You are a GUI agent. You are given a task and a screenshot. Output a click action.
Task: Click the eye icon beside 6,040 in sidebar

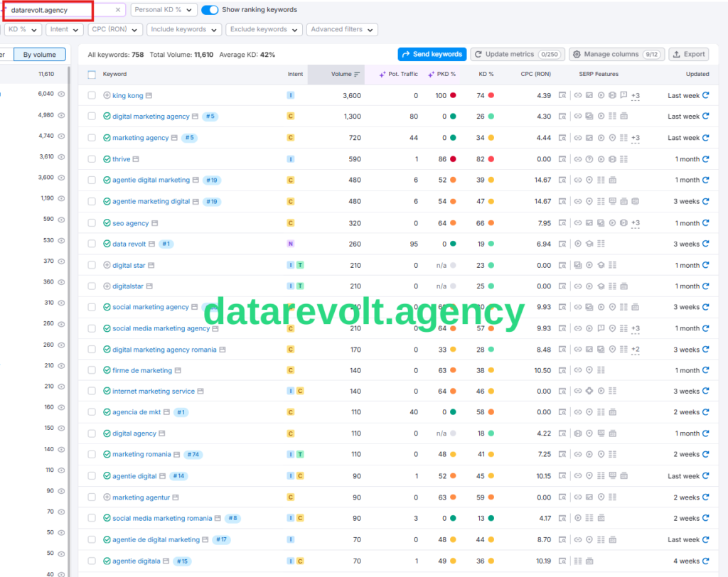click(61, 94)
